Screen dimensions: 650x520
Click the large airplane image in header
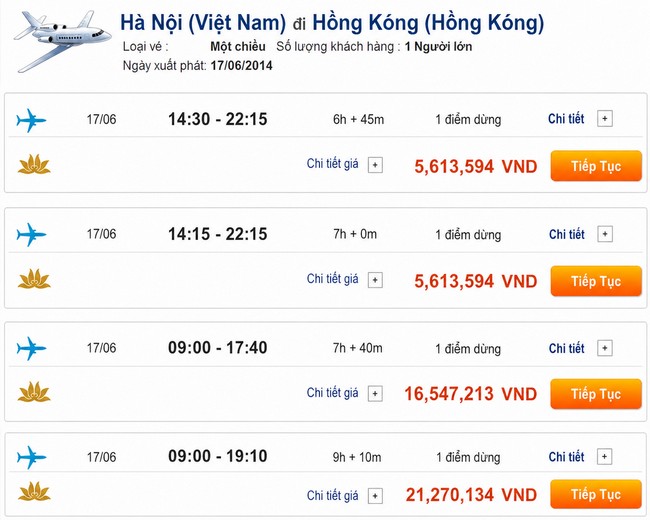(x=62, y=41)
